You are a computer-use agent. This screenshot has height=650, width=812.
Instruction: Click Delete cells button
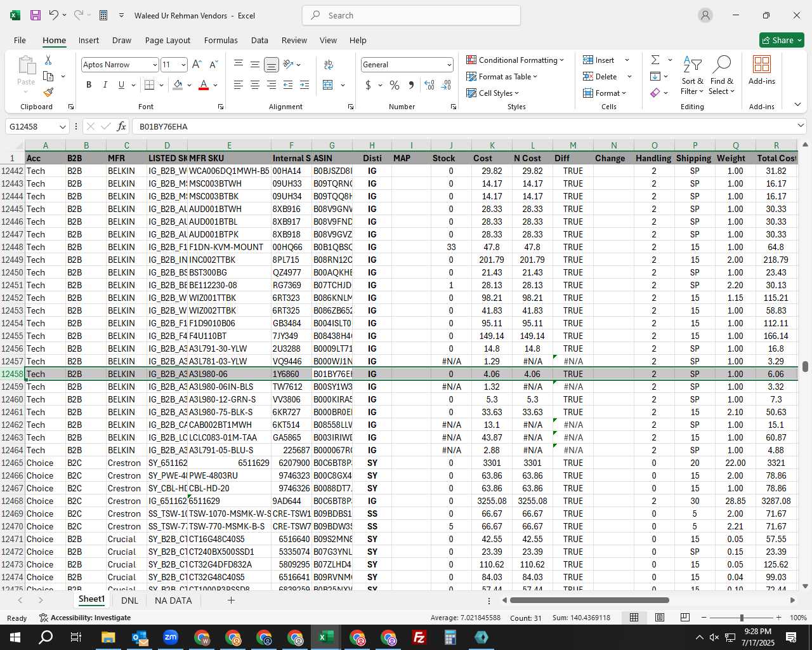pos(606,76)
